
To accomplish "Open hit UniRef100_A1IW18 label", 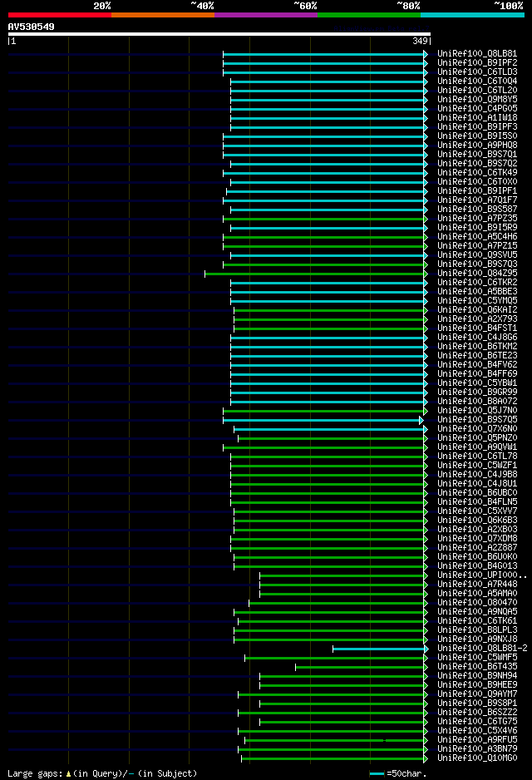I will coord(477,117).
